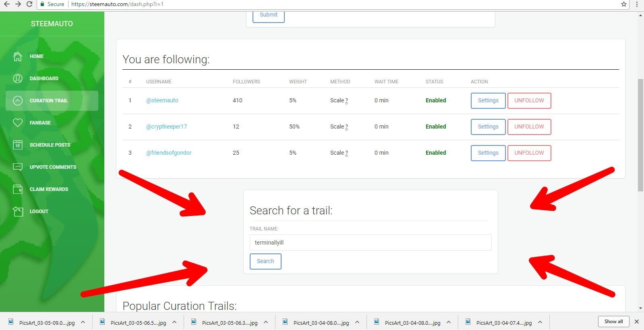Image resolution: width=644 pixels, height=330 pixels.
Task: Bookmark page with the star icon
Action: (624, 4)
